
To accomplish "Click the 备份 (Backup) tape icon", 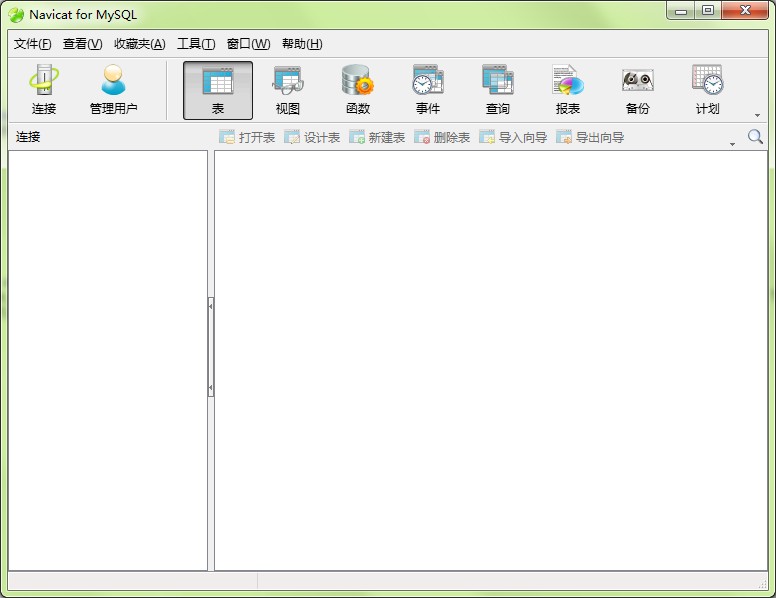I will pos(637,90).
